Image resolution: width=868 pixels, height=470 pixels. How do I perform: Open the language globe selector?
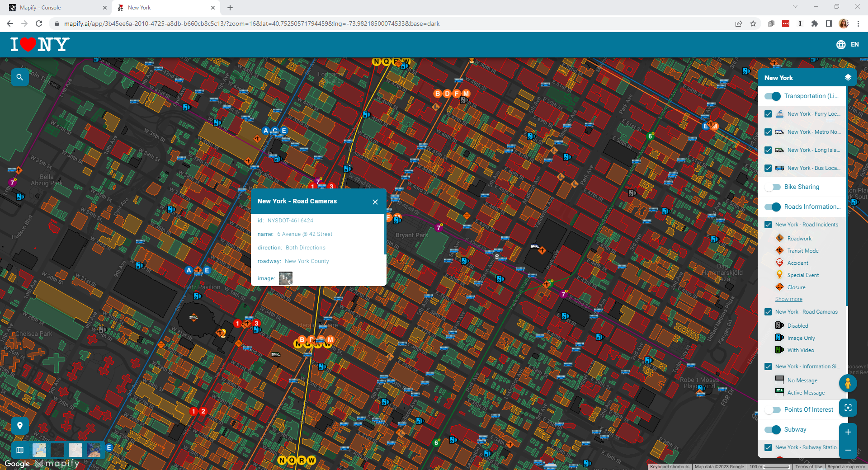841,44
